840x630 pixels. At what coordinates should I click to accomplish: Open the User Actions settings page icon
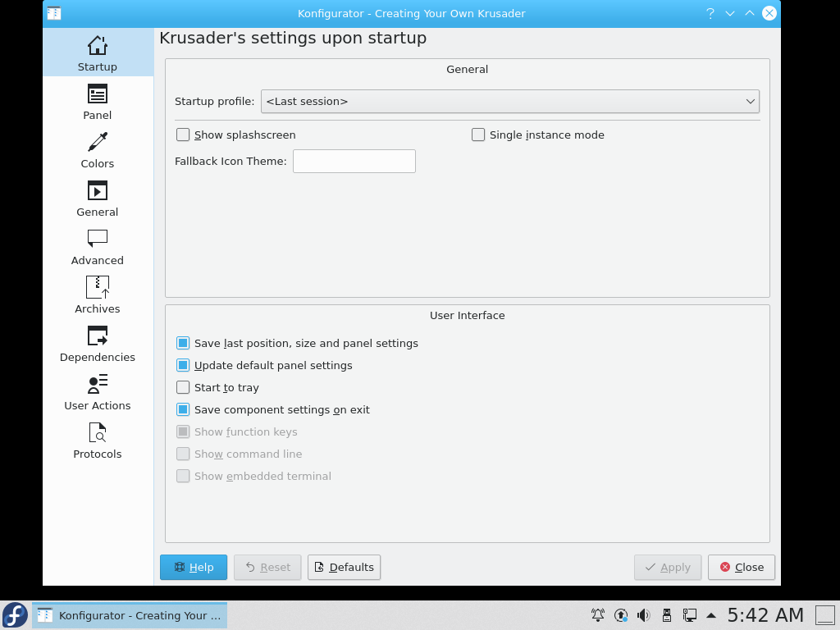coord(98,384)
